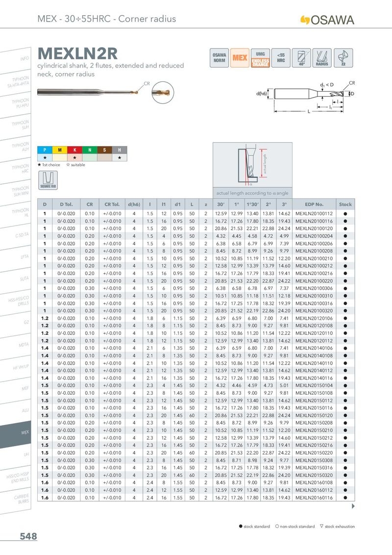Click the RADIUS corner profile icon
The width and height of the screenshot is (392, 555).
coord(322,58)
